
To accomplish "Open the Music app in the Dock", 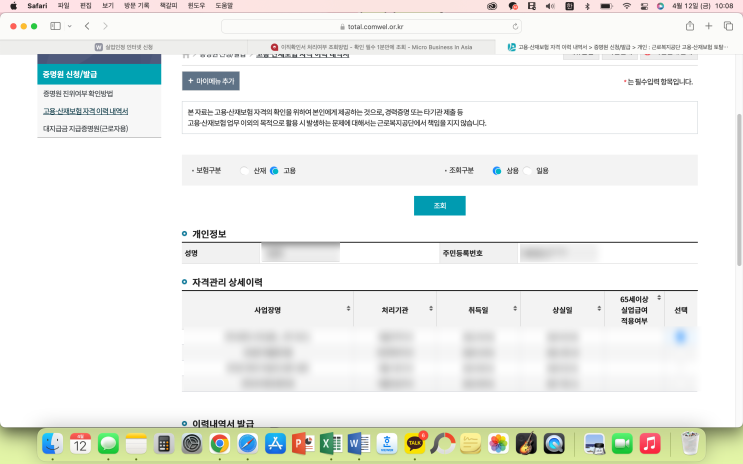I will (x=650, y=444).
